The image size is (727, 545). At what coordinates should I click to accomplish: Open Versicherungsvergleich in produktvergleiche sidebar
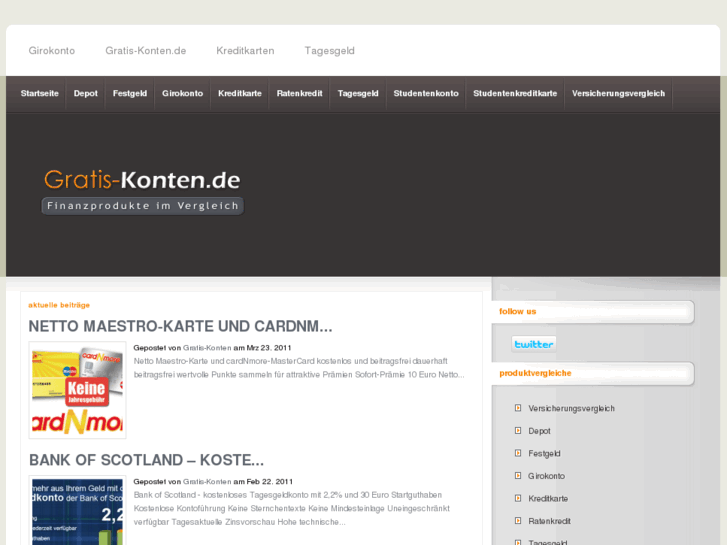(572, 409)
